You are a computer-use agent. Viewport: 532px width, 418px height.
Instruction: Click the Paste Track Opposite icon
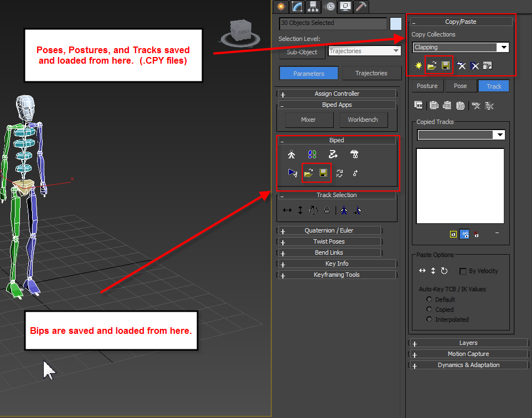pyautogui.click(x=447, y=106)
